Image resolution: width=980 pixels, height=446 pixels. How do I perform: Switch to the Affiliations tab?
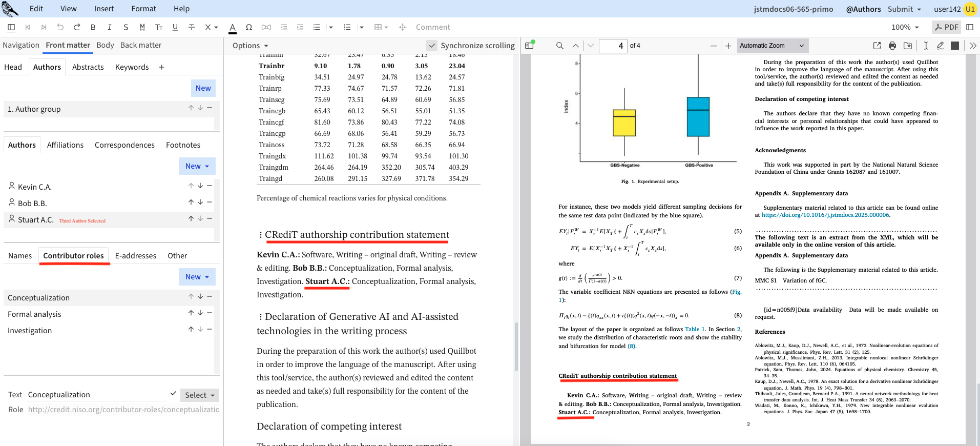point(65,145)
